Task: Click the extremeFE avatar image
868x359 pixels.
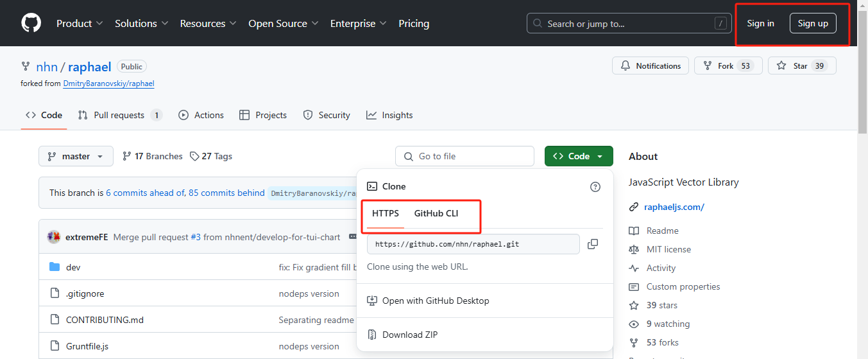Action: [54, 237]
